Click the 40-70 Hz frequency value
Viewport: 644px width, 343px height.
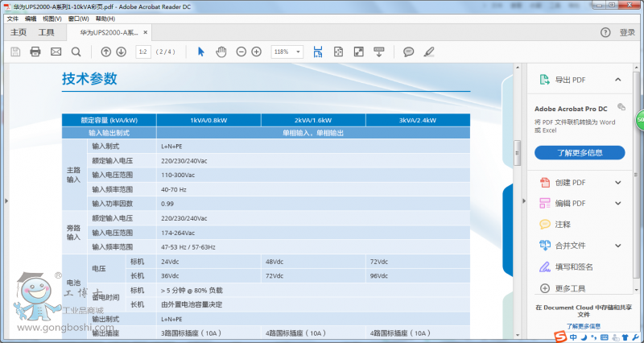pos(174,190)
